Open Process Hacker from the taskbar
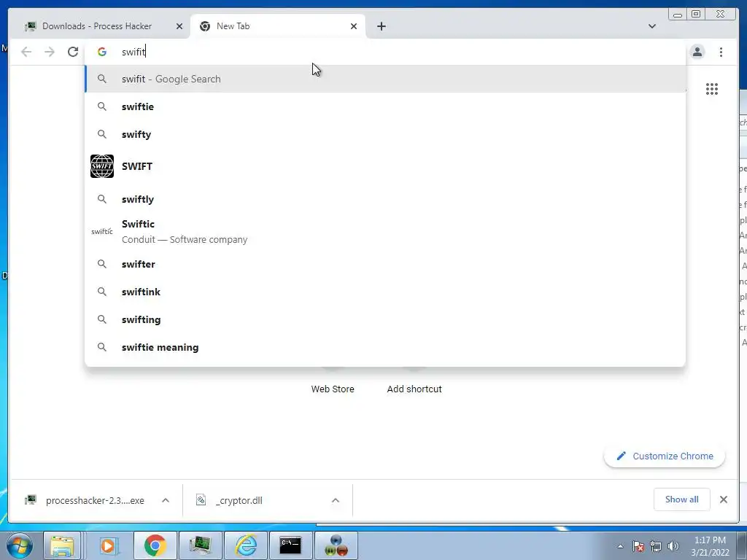 200,545
